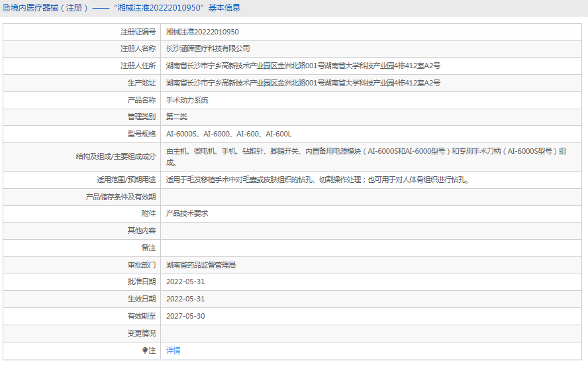Select the address in the 生产地址 row

[x=303, y=83]
